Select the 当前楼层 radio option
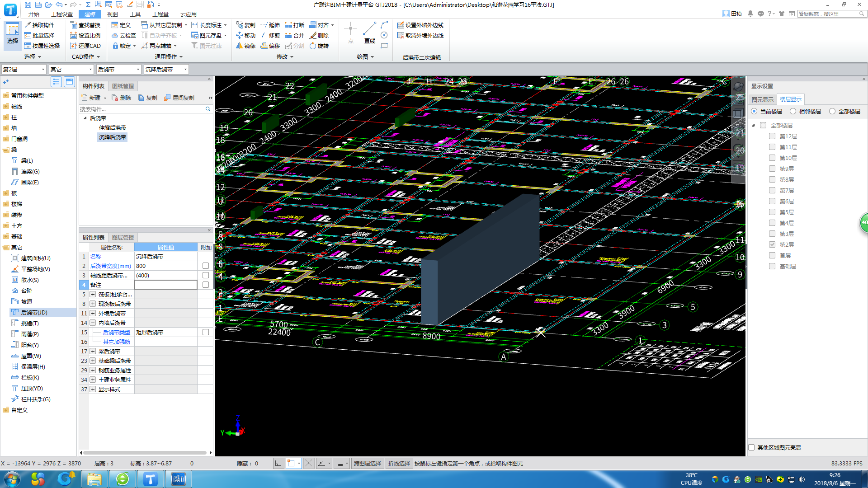 754,111
